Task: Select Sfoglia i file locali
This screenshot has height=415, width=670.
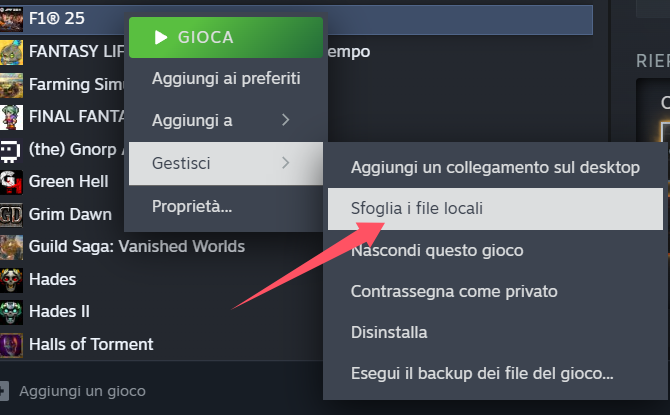Action: point(494,209)
